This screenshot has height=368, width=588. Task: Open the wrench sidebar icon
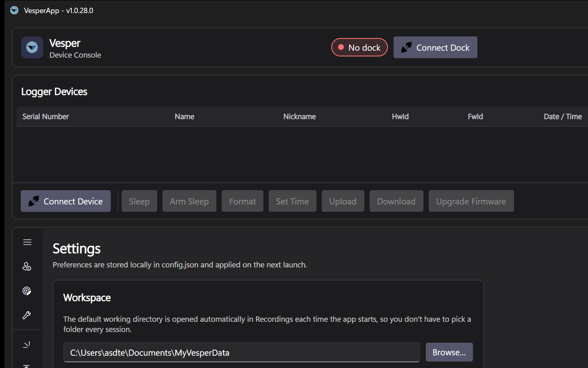[x=27, y=315]
